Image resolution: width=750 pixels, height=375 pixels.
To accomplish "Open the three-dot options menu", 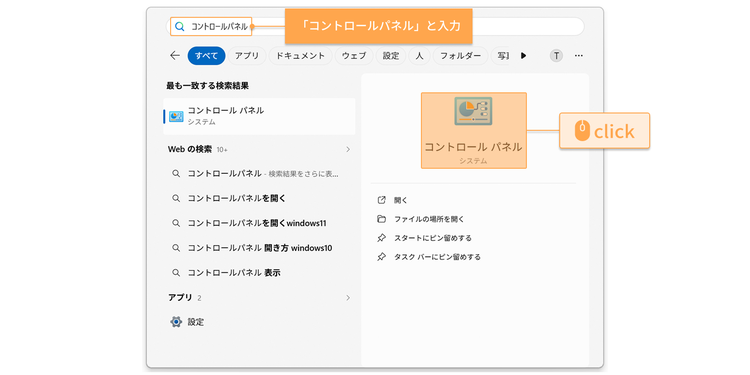I will pos(579,56).
